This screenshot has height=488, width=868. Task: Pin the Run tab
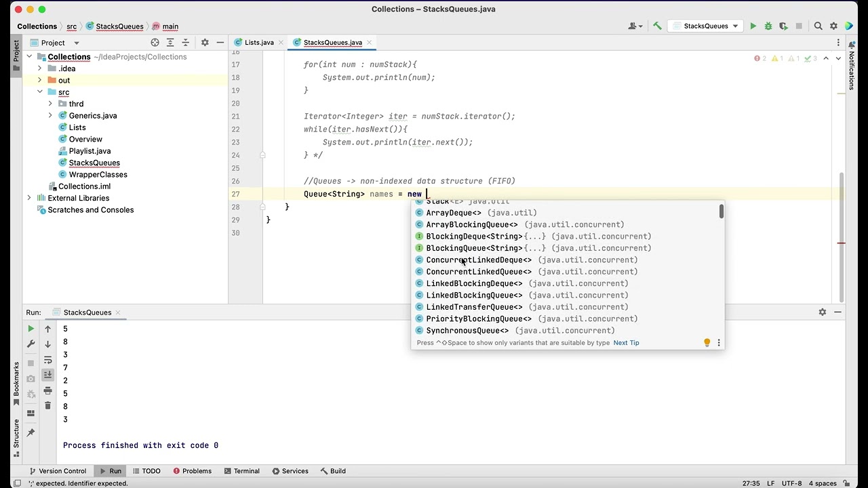coord(31,432)
